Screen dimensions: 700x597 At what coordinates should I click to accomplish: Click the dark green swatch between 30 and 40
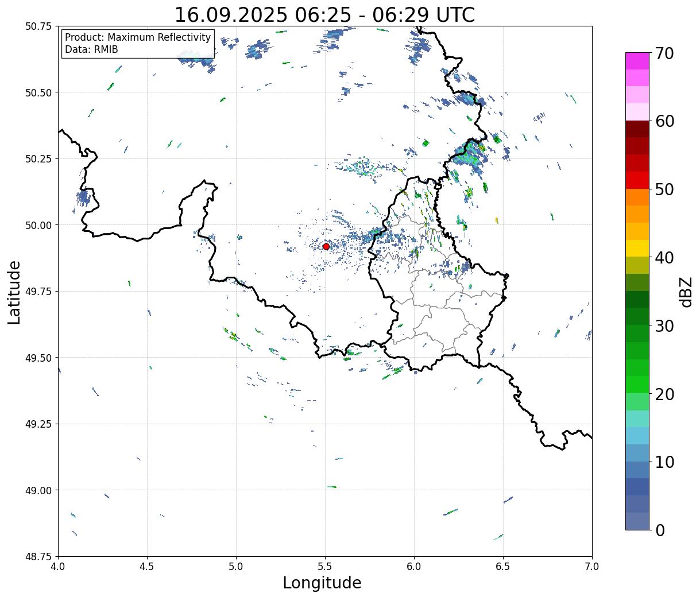click(x=637, y=299)
